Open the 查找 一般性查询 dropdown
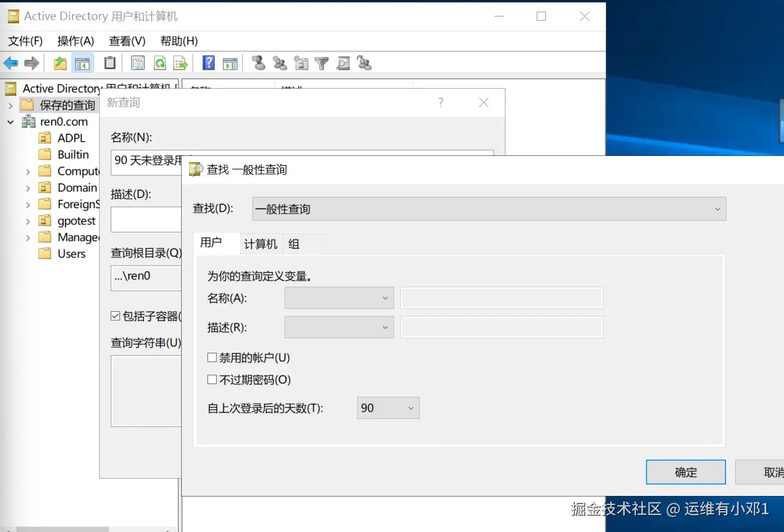 pyautogui.click(x=489, y=209)
